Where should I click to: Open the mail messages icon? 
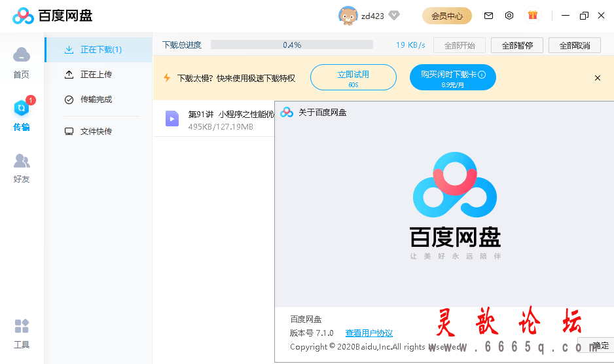[488, 16]
